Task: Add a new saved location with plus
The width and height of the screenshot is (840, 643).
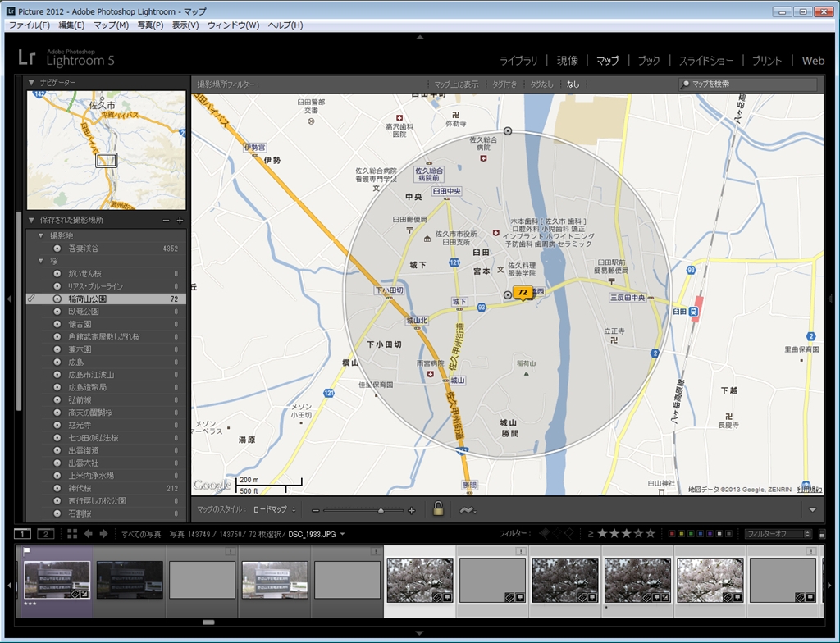Action: tap(180, 221)
